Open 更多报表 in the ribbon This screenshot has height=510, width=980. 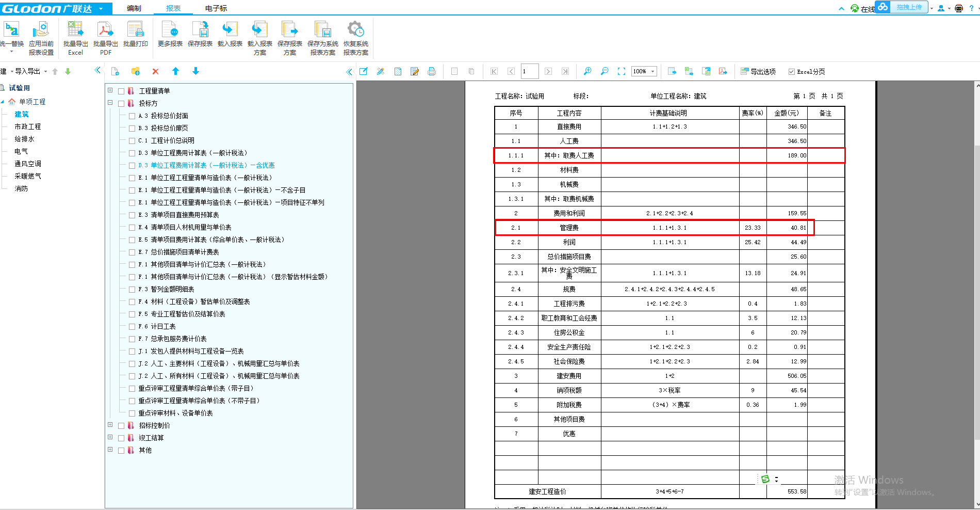[x=170, y=35]
